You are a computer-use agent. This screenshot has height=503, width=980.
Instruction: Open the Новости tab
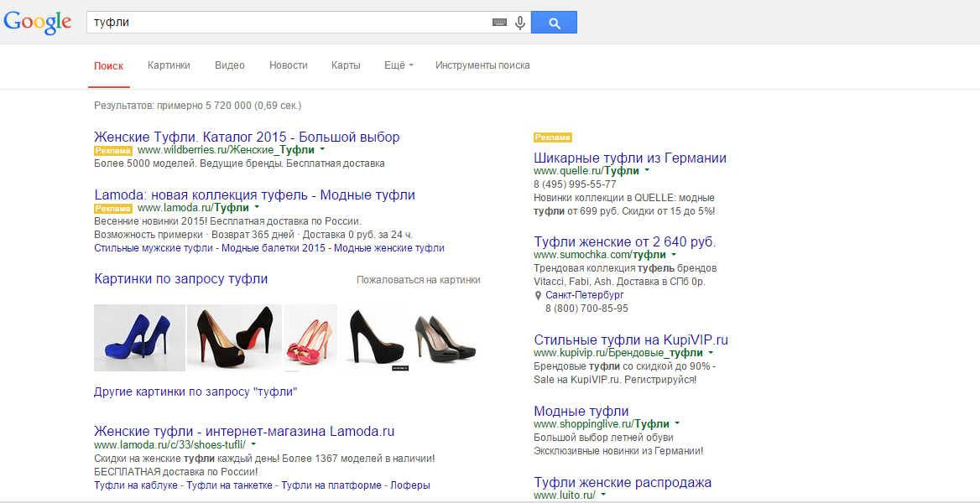point(289,65)
